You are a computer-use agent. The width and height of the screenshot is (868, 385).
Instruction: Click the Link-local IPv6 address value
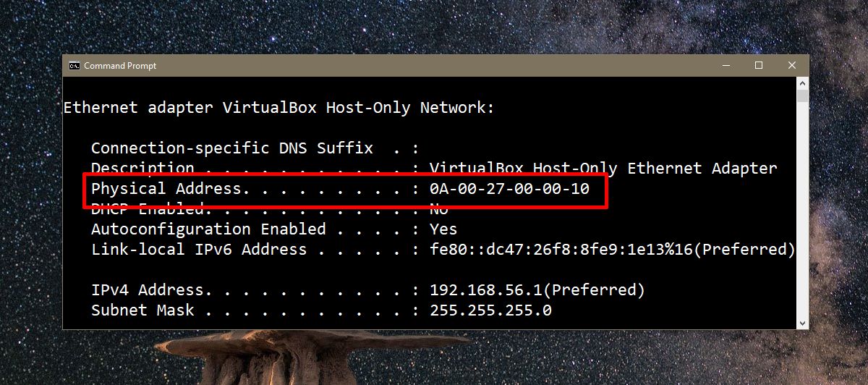tap(612, 250)
